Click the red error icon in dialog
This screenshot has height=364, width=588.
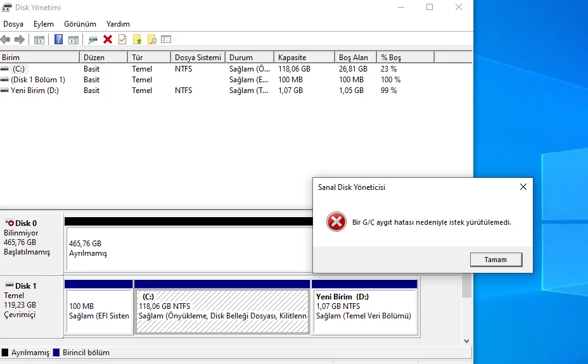click(x=336, y=222)
